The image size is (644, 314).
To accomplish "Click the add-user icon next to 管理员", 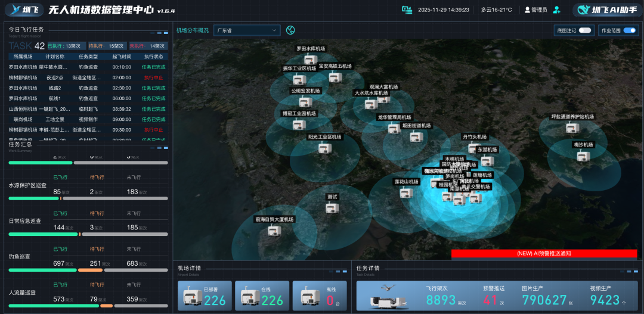I will tap(556, 10).
